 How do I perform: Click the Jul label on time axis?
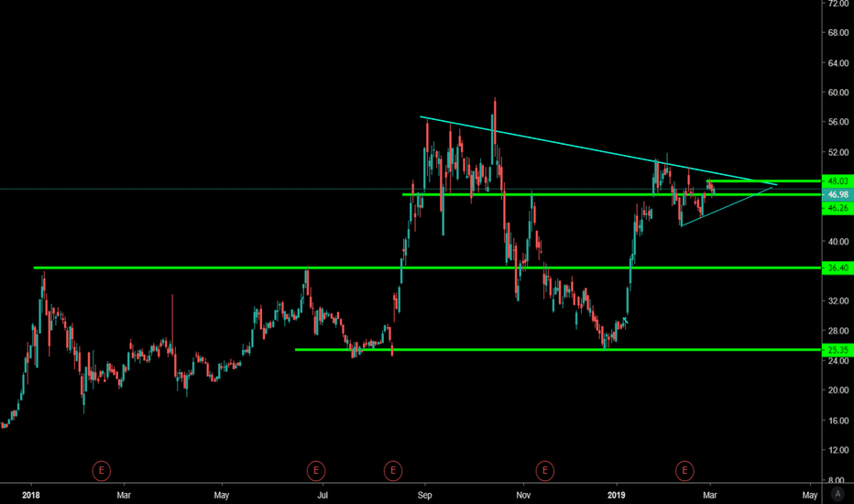pos(323,495)
